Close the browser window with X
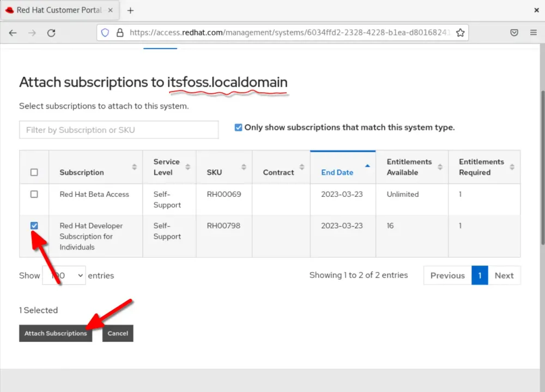Viewport: 545px width, 392px height. pos(536,10)
